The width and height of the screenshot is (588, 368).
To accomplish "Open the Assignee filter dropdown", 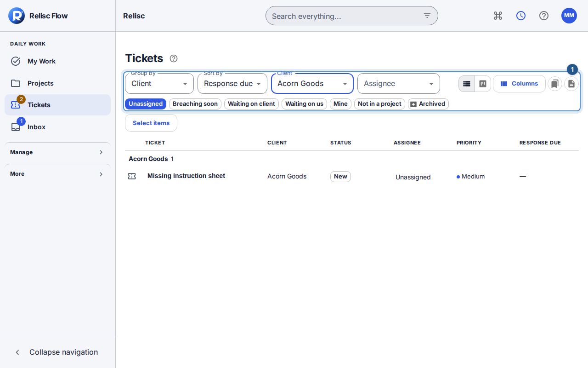I will click(x=399, y=84).
